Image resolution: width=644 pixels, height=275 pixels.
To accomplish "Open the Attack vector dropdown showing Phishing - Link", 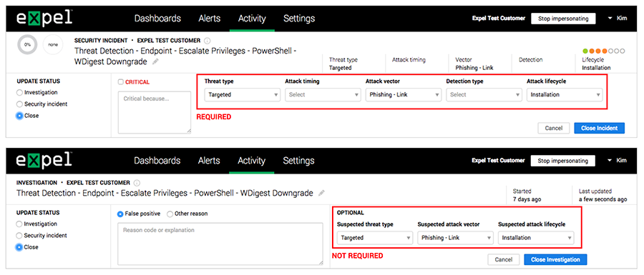I will [x=404, y=95].
